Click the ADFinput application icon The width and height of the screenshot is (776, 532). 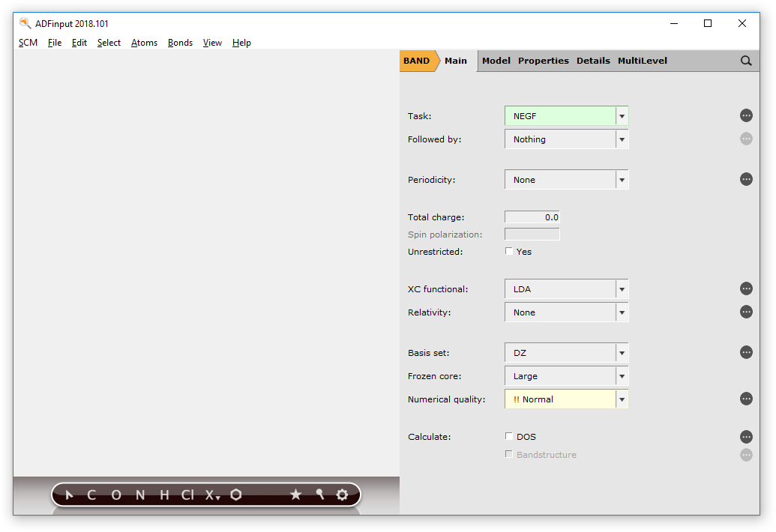pos(25,23)
